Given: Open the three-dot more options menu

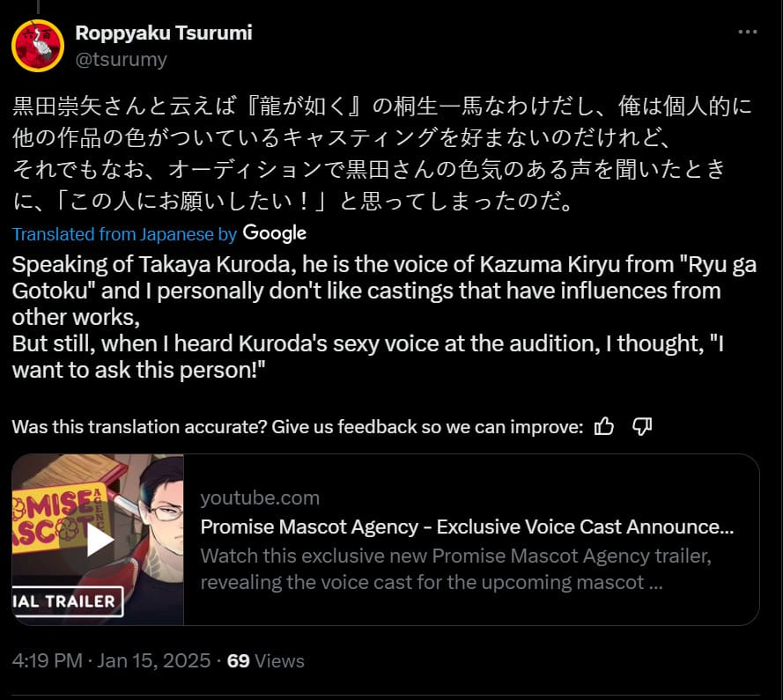Looking at the screenshot, I should 748,32.
